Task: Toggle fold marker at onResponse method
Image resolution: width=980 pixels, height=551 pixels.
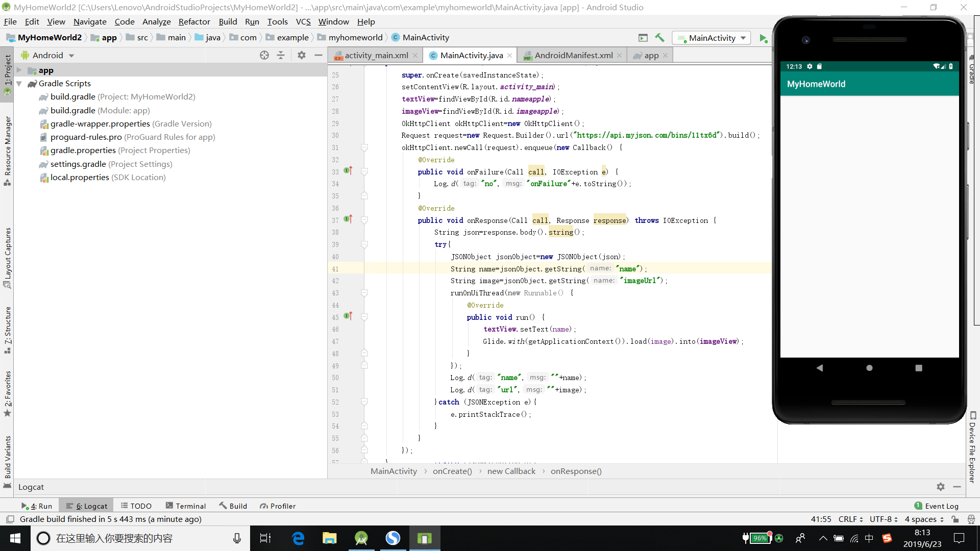Action: 364,220
